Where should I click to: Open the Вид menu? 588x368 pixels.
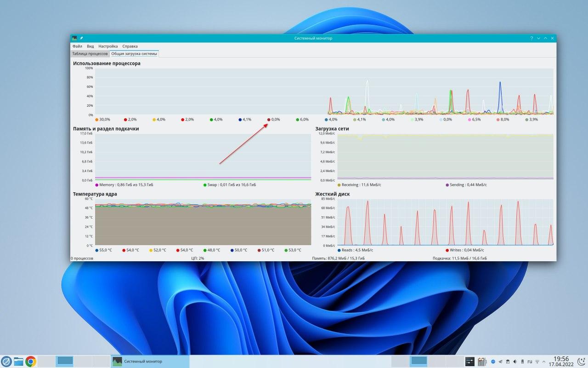pos(90,46)
